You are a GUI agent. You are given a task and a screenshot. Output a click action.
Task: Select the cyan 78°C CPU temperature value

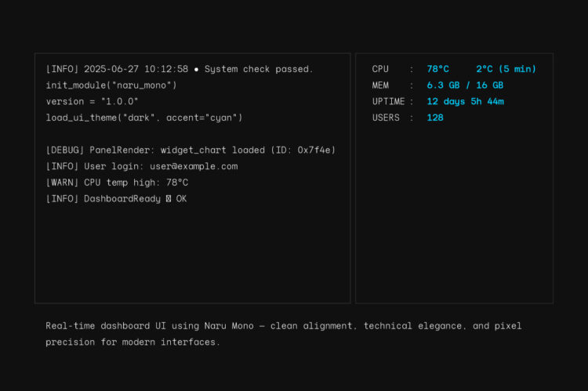coord(438,69)
